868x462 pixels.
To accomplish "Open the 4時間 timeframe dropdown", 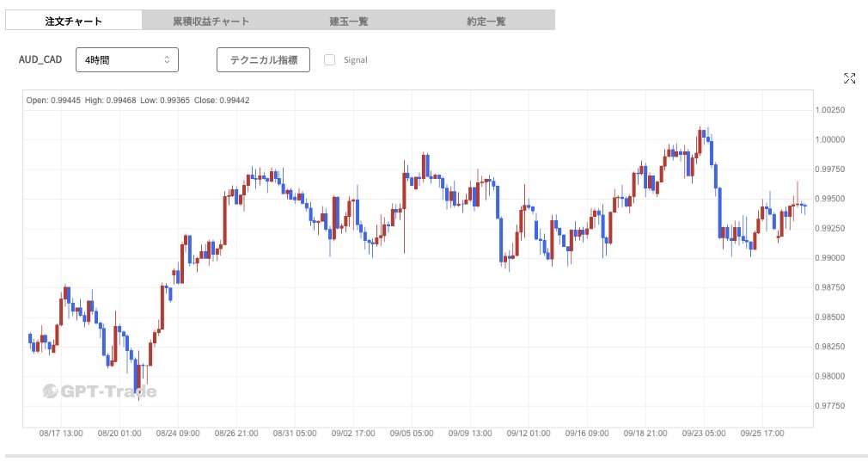I will pyautogui.click(x=127, y=60).
